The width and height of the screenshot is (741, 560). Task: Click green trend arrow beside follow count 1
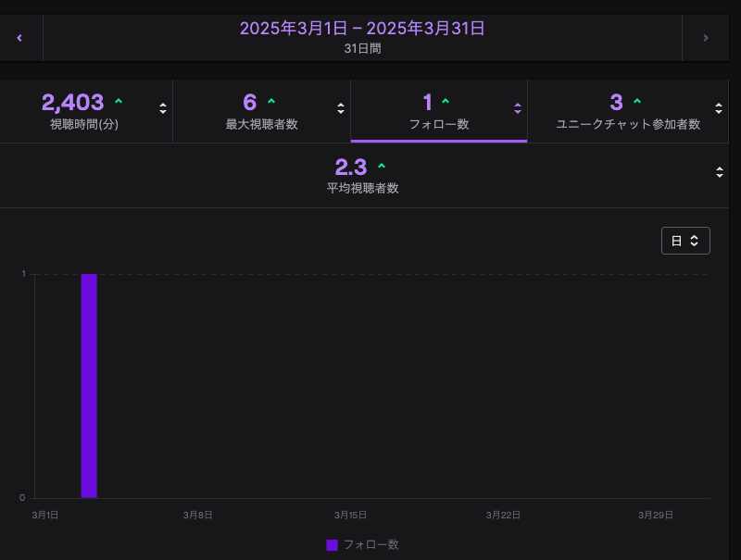pos(446,102)
